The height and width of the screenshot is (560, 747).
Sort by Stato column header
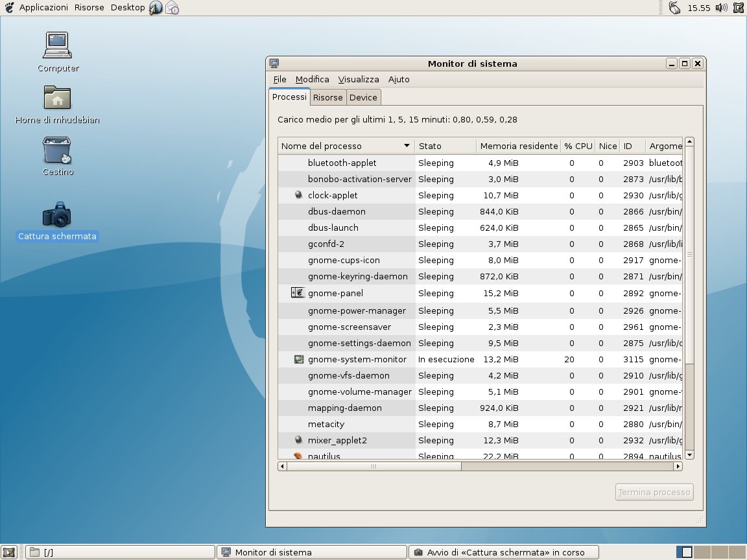[445, 146]
